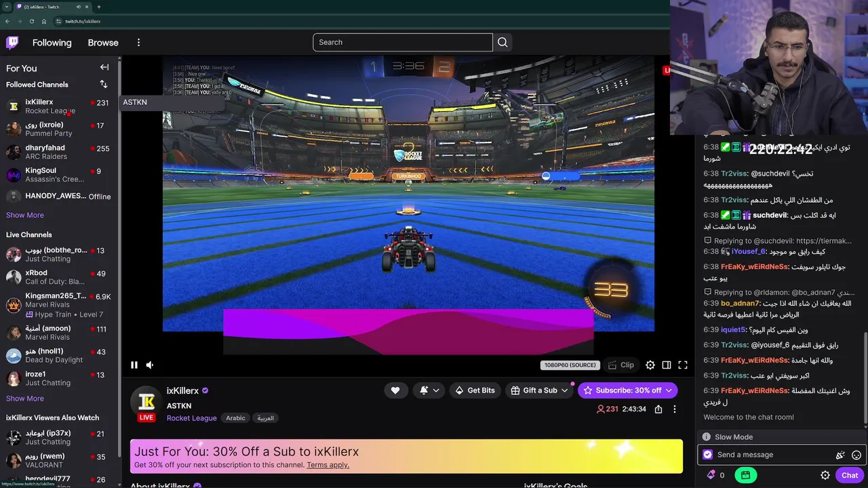Open Kingsman265 Marvel Rivals channel
Screen dimensions: 868x488
pyautogui.click(x=58, y=305)
